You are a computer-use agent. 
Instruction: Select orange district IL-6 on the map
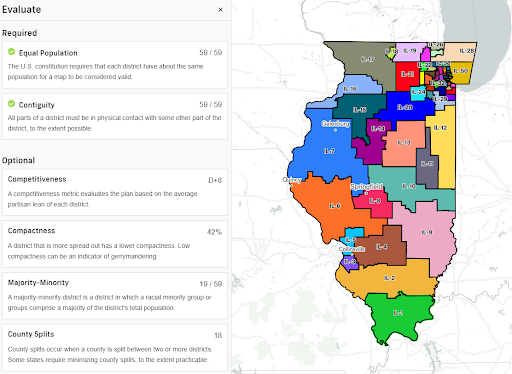click(x=335, y=206)
